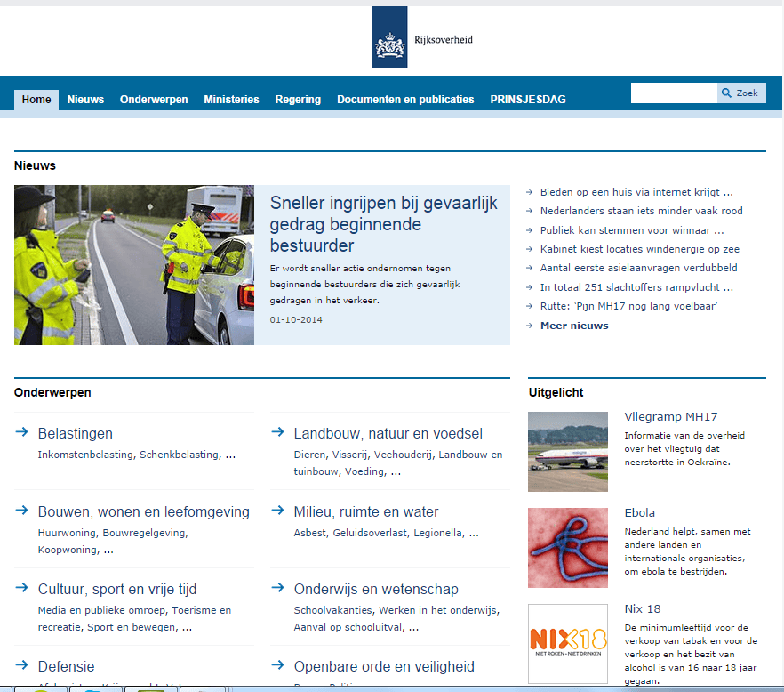Click arrow icon beside Openbare orde en veiligheid
784x692 pixels.
tap(277, 665)
